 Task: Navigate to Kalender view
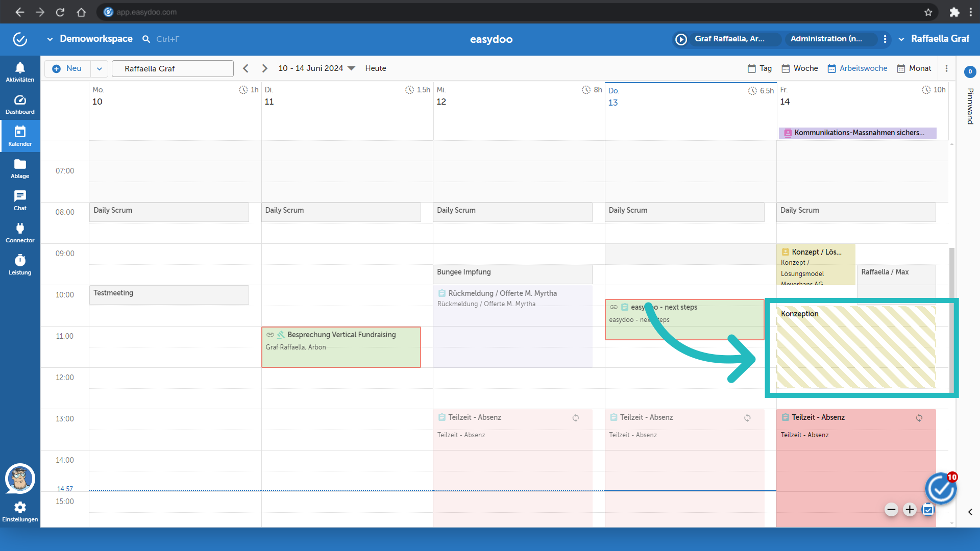19,137
